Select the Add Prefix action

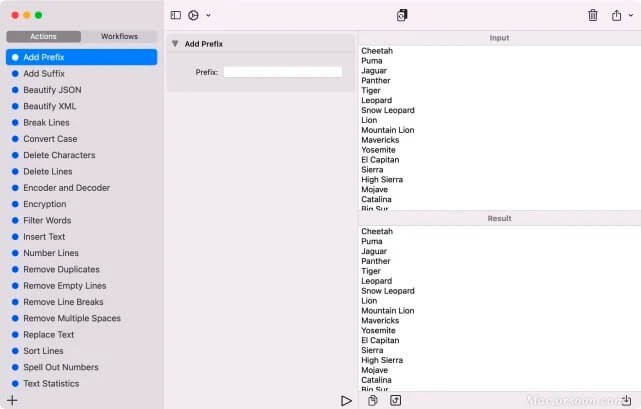point(81,57)
